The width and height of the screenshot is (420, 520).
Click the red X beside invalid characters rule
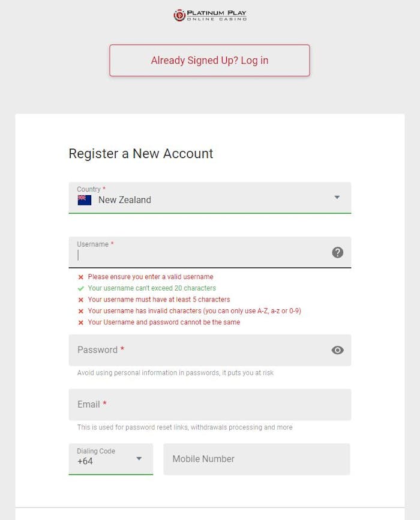(x=81, y=311)
